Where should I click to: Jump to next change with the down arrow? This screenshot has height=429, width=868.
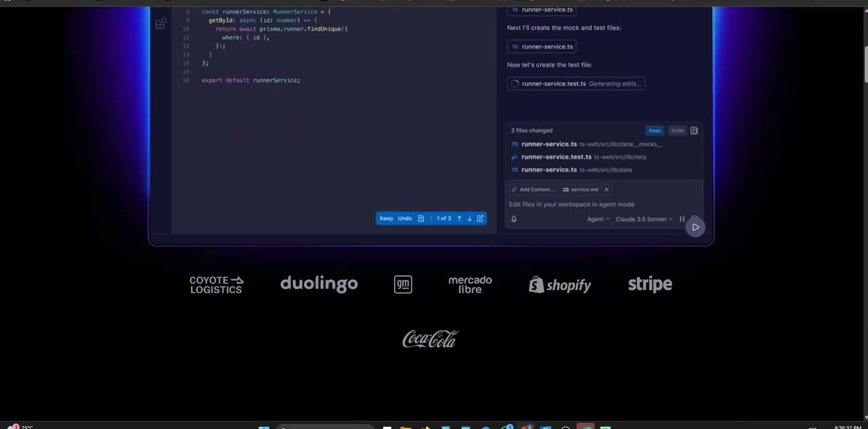[x=470, y=218]
